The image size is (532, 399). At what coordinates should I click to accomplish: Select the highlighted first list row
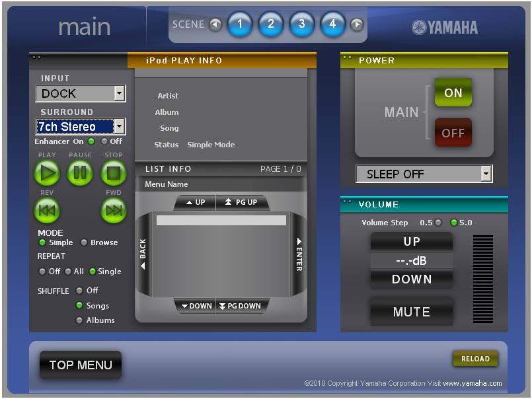pyautogui.click(x=221, y=220)
